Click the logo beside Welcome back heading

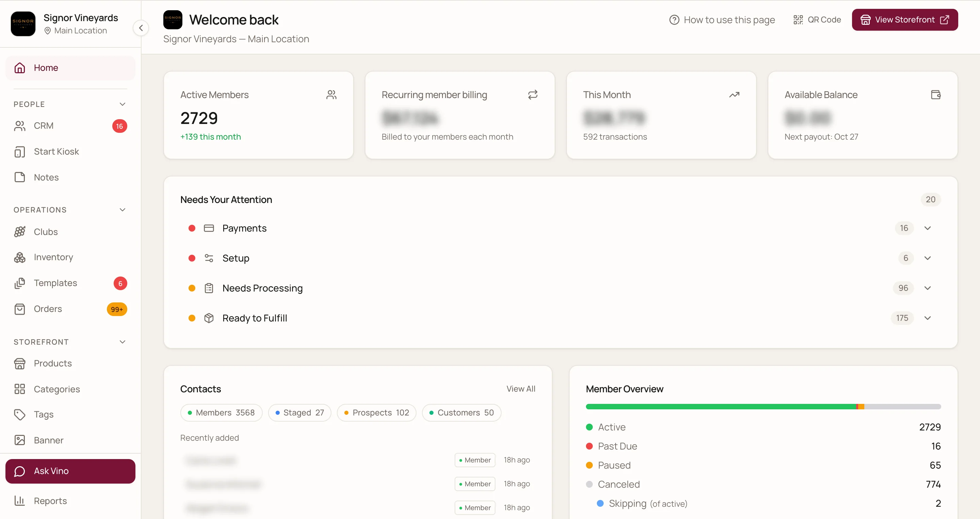click(173, 20)
